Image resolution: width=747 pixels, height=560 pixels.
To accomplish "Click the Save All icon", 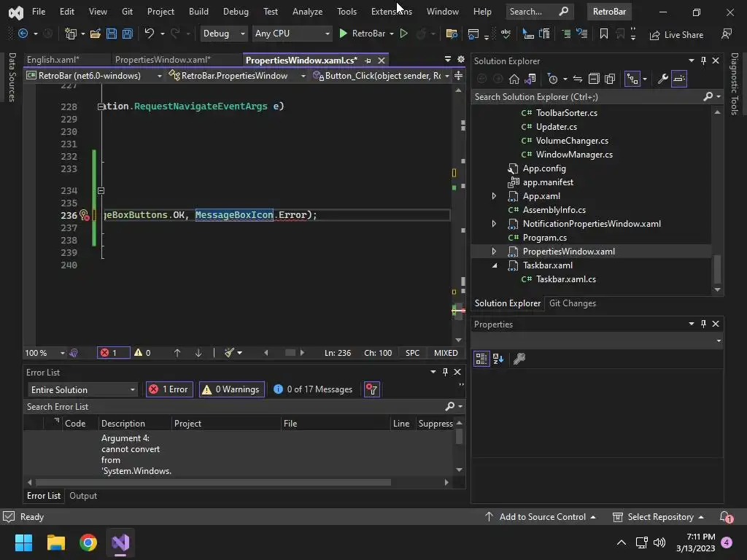I will [x=127, y=34].
